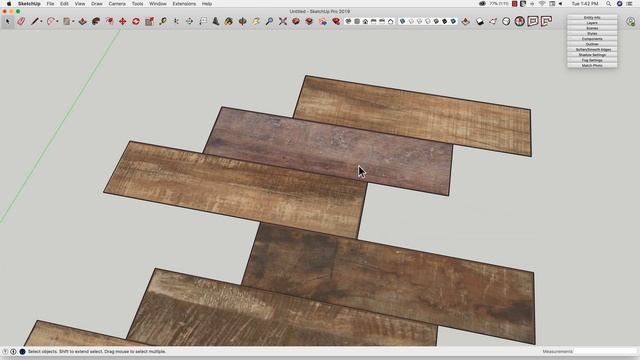Click the question mark status icon
Viewport: 640px width, 360px height.
point(5,351)
